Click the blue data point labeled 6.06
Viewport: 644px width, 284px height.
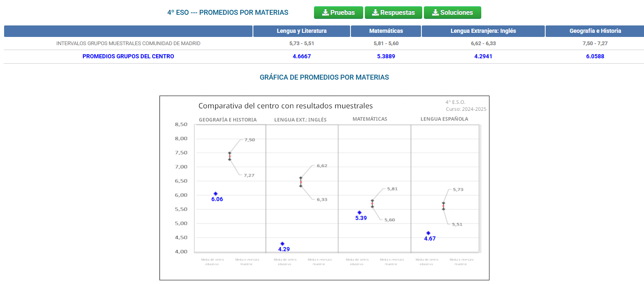[216, 194]
